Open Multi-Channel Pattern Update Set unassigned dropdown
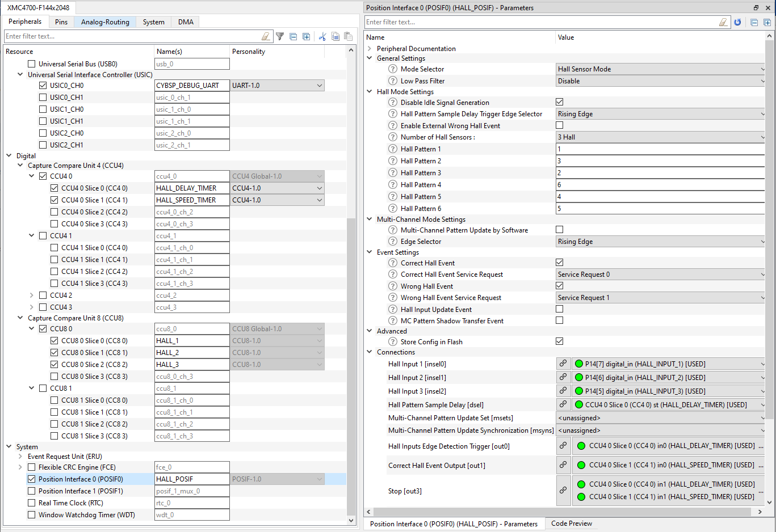This screenshot has height=532, width=776. [661, 418]
